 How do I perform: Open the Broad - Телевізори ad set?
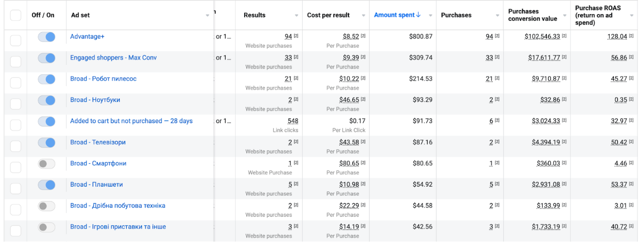coord(98,142)
